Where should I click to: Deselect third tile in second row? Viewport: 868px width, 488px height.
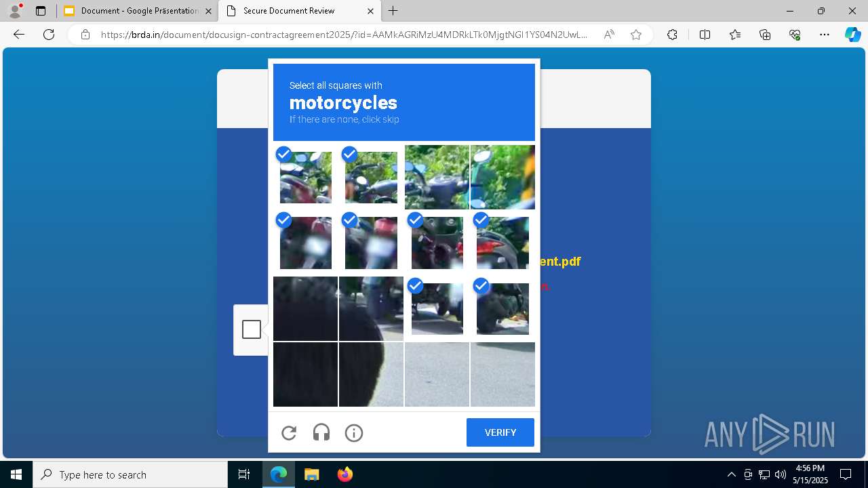coord(437,243)
